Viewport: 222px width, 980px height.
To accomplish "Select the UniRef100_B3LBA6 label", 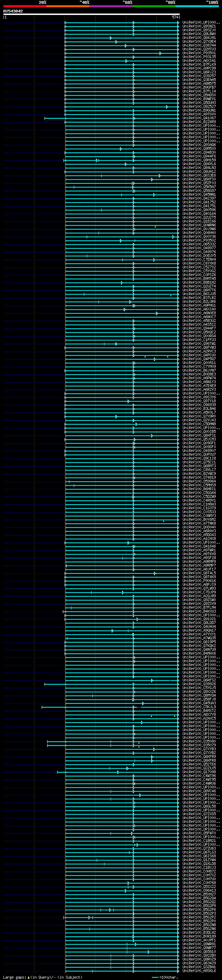I will tap(199, 408).
